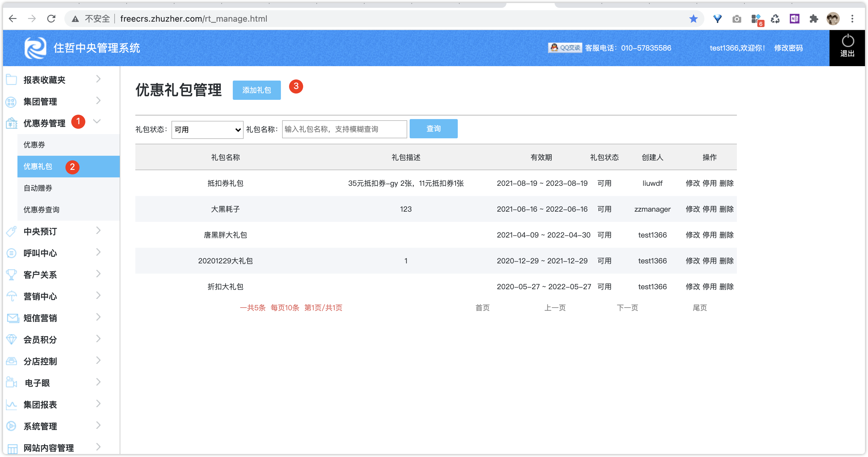Image resolution: width=868 pixels, height=457 pixels.
Task: Click the 住哲 system logo
Action: click(x=35, y=48)
